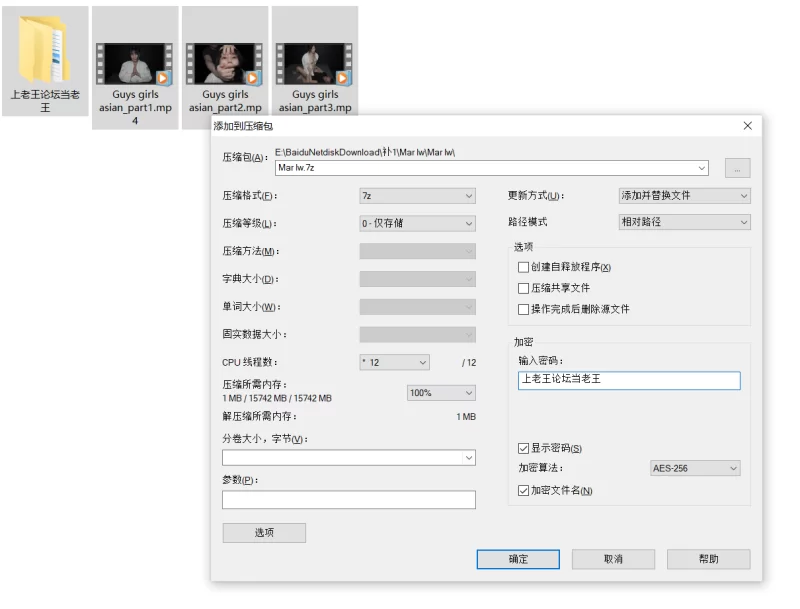Click the browse (...) button for archive path
This screenshot has width=800, height=609.
click(737, 168)
